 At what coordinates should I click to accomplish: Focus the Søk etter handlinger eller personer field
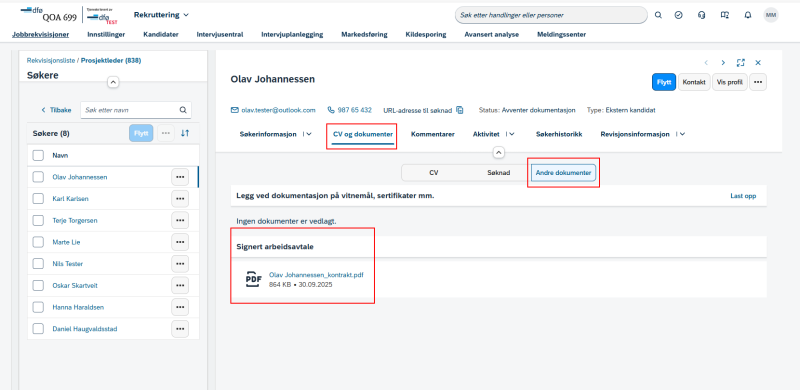(x=551, y=15)
